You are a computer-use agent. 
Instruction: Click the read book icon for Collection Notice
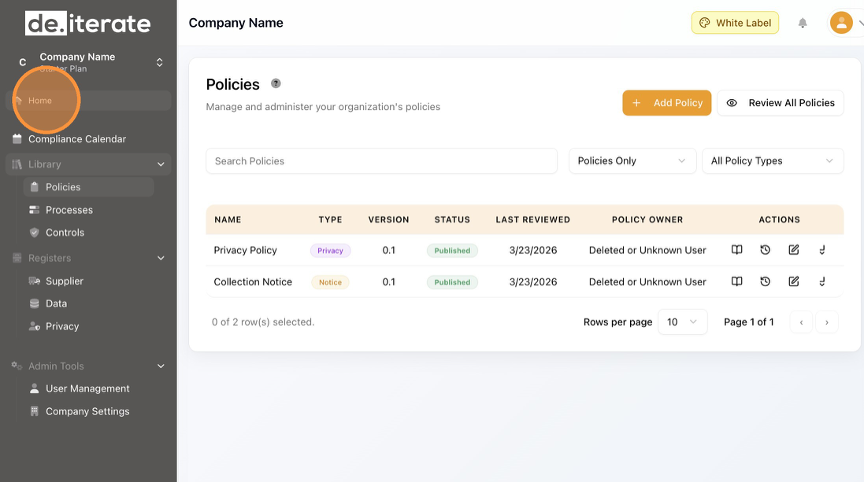point(737,282)
